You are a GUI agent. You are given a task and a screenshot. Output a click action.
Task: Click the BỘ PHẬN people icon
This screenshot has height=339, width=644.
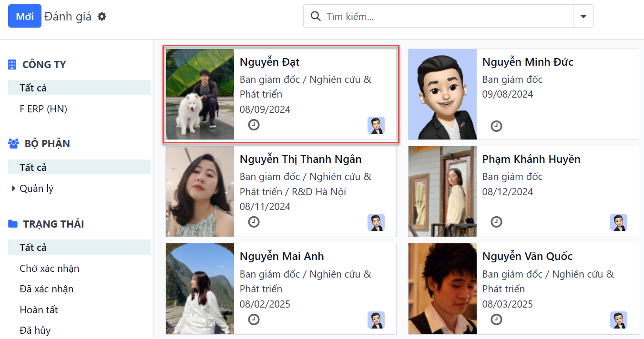[x=13, y=143]
